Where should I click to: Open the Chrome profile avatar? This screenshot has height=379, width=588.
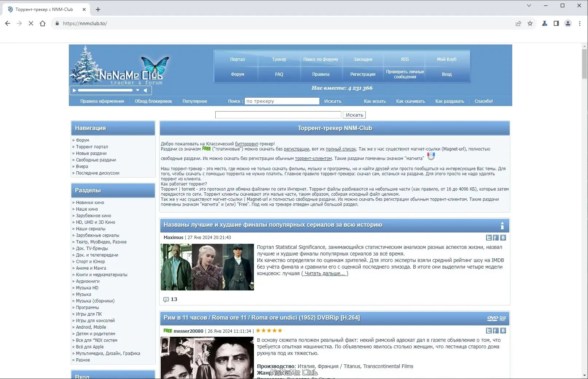(568, 23)
